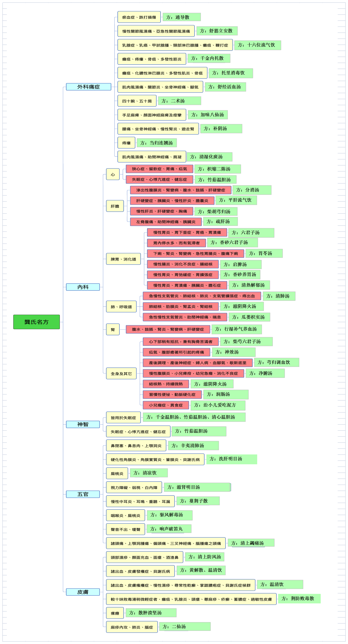Select the 皮膚 branch node
348x644 pixels.
click(83, 592)
